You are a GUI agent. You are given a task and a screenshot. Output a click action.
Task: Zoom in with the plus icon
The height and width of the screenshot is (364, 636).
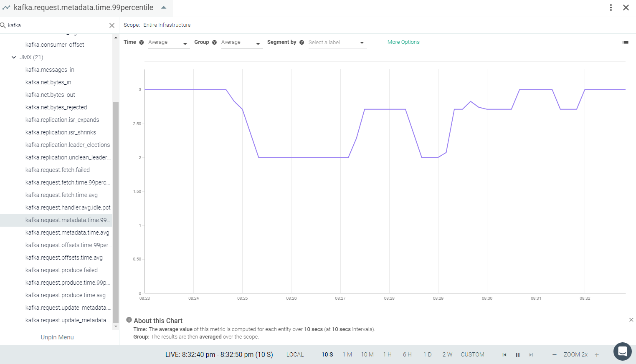pyautogui.click(x=597, y=355)
